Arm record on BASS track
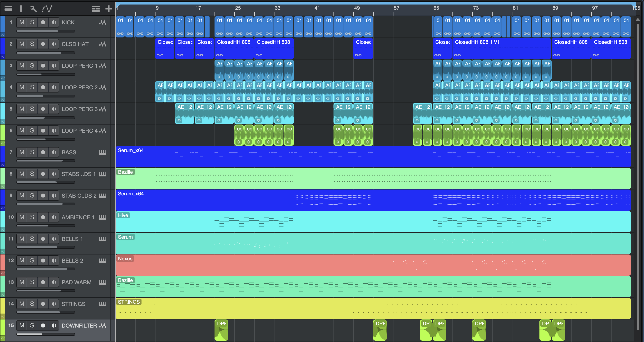 point(43,152)
